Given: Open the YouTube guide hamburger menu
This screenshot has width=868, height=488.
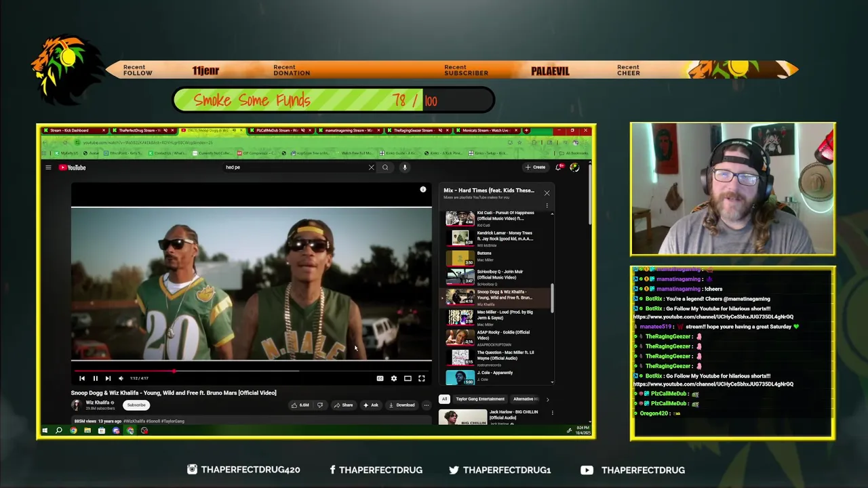Looking at the screenshot, I should (48, 167).
